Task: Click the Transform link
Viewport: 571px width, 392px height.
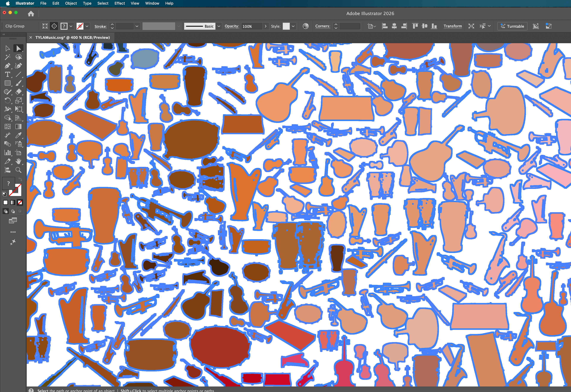Action: point(453,26)
